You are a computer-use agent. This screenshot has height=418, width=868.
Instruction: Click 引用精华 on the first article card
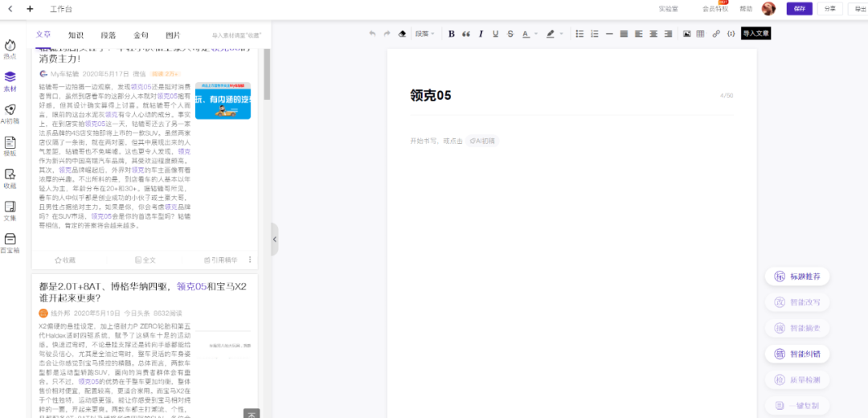tap(221, 260)
